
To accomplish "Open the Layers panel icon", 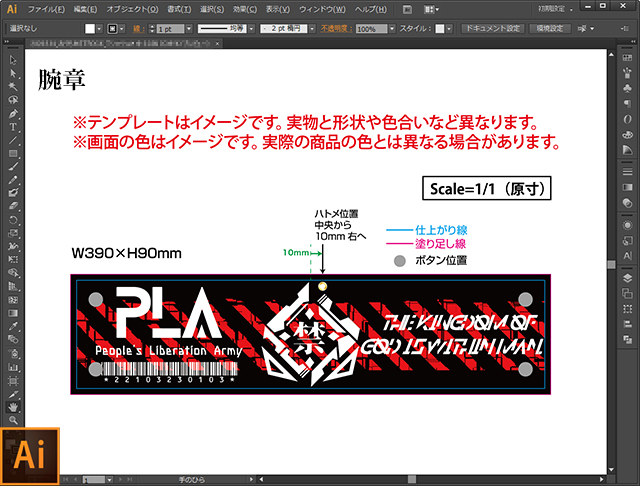I will (x=627, y=278).
